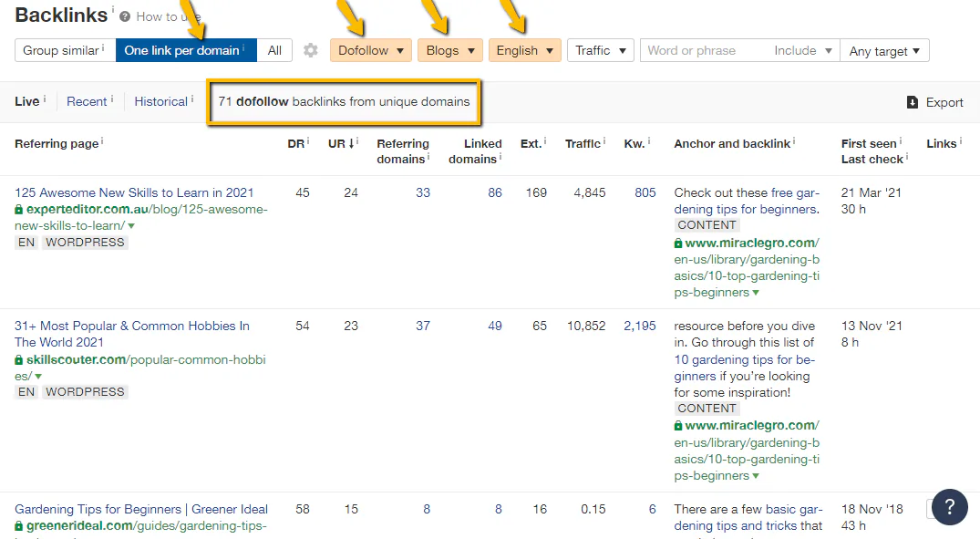This screenshot has height=539, width=980.
Task: Click CONTENT tag in first backlink row
Action: [707, 225]
